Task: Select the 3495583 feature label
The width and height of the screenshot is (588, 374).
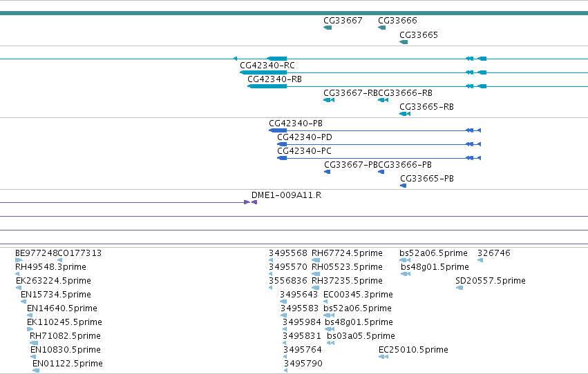Action: pos(299,309)
